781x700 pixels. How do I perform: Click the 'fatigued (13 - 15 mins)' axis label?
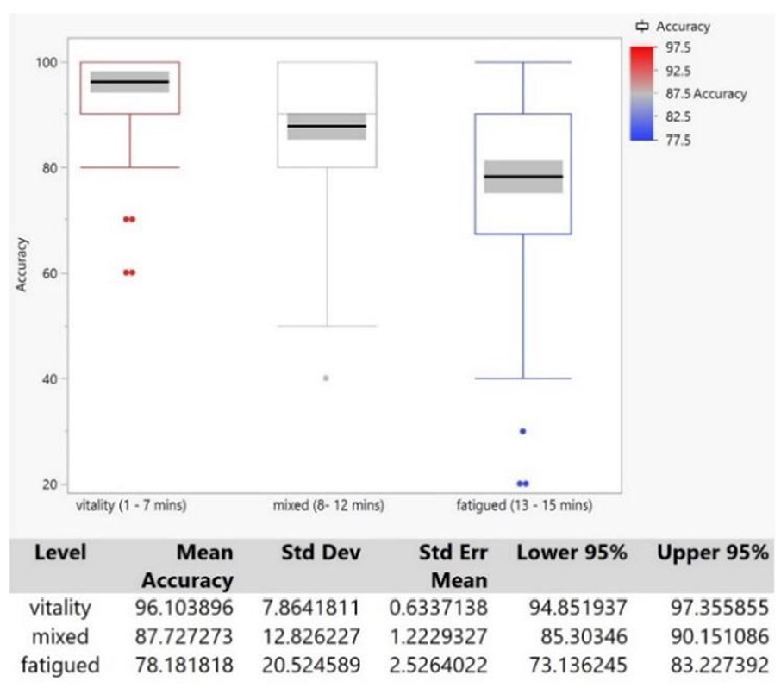tap(524, 505)
